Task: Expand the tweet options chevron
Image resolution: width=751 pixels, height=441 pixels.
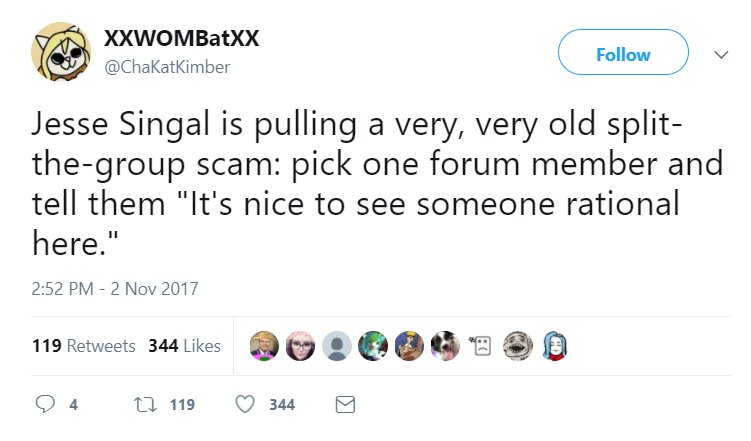Action: pyautogui.click(x=721, y=55)
